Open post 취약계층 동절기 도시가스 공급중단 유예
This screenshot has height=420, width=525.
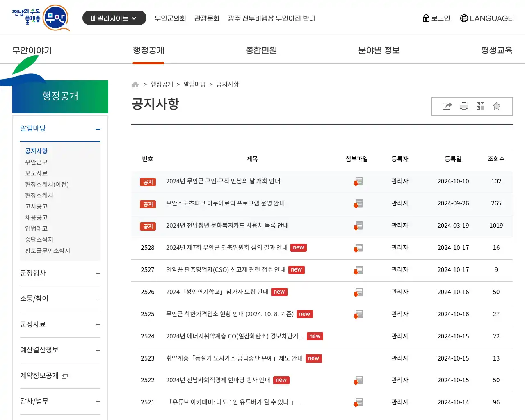(234, 358)
